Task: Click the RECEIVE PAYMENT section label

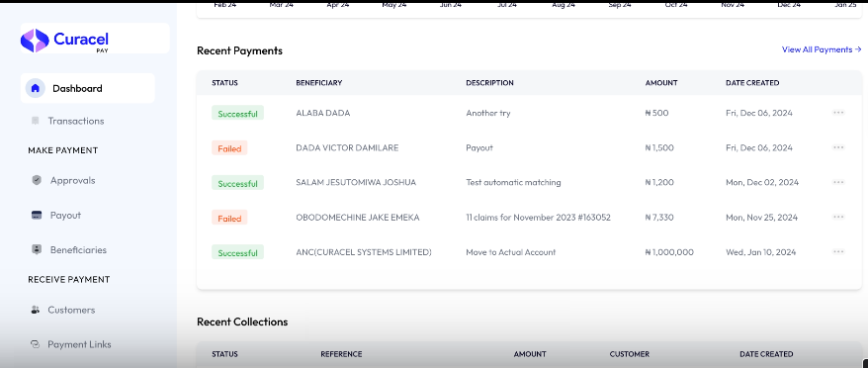Action: click(68, 279)
